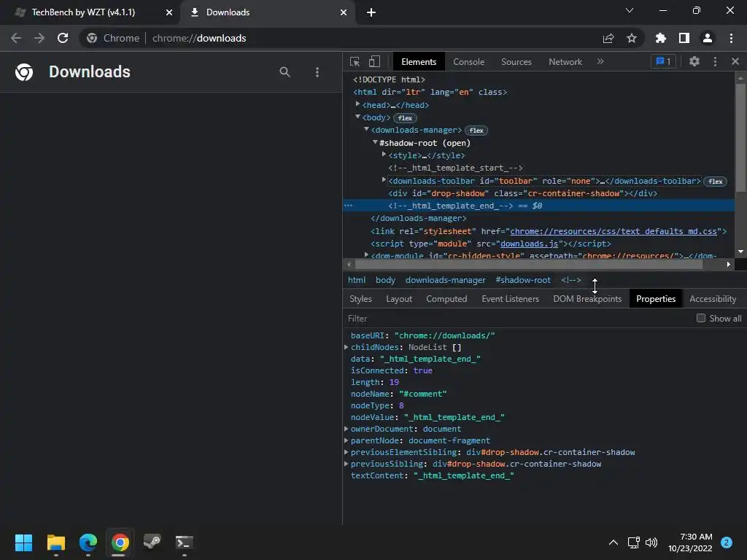This screenshot has width=747, height=560.
Task: Open the Chrome profile avatar
Action: pyautogui.click(x=708, y=38)
